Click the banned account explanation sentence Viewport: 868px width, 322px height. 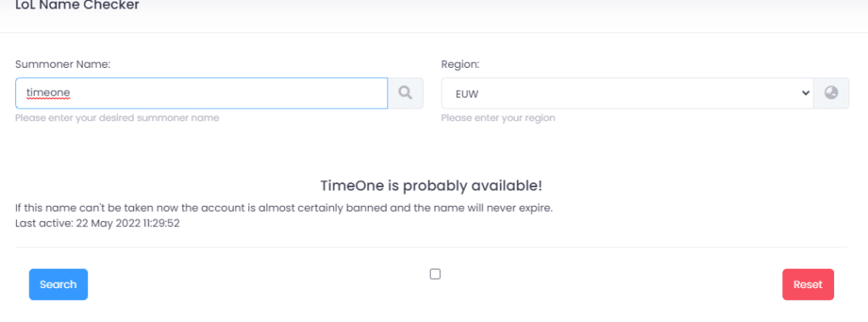coord(284,208)
